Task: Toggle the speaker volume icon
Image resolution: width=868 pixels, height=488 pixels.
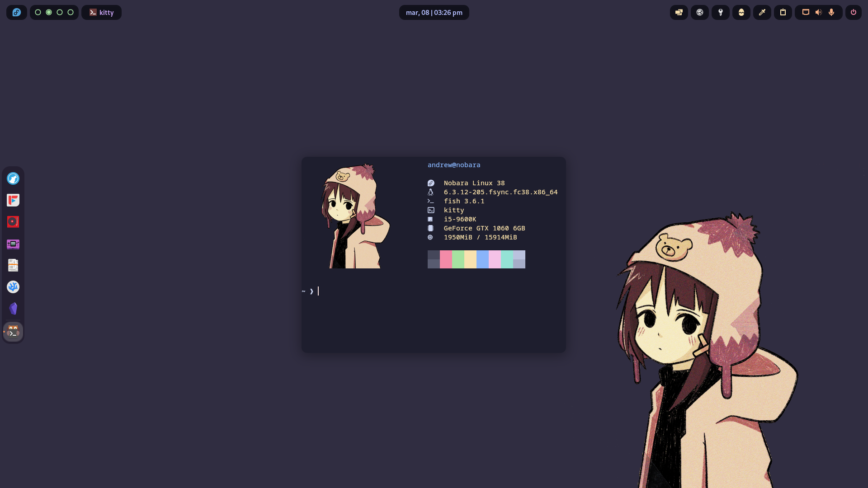Action: pyautogui.click(x=818, y=13)
